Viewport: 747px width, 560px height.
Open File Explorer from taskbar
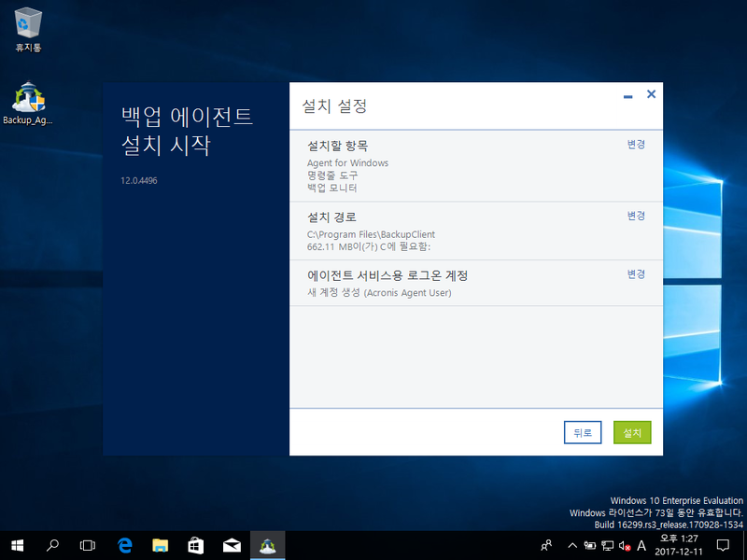[x=160, y=546]
